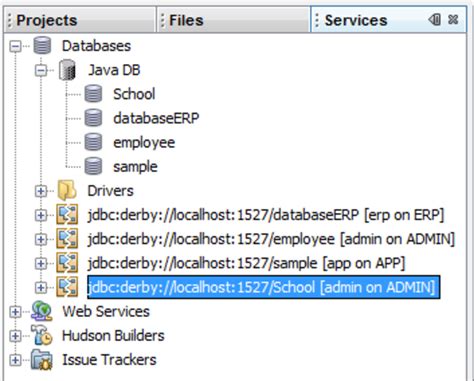
Task: Click the Drivers folder icon
Action: (x=67, y=190)
